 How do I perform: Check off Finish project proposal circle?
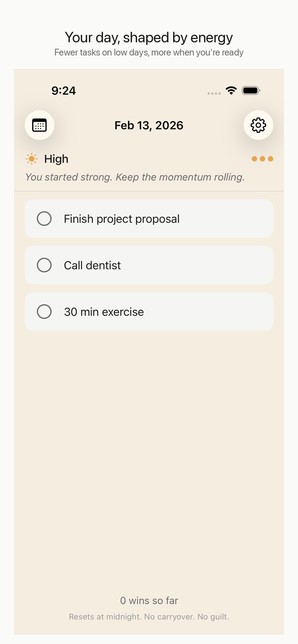[x=44, y=219]
